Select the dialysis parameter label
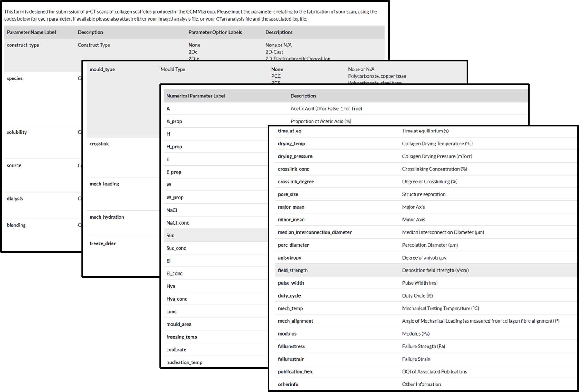The width and height of the screenshot is (579, 392). (x=15, y=199)
